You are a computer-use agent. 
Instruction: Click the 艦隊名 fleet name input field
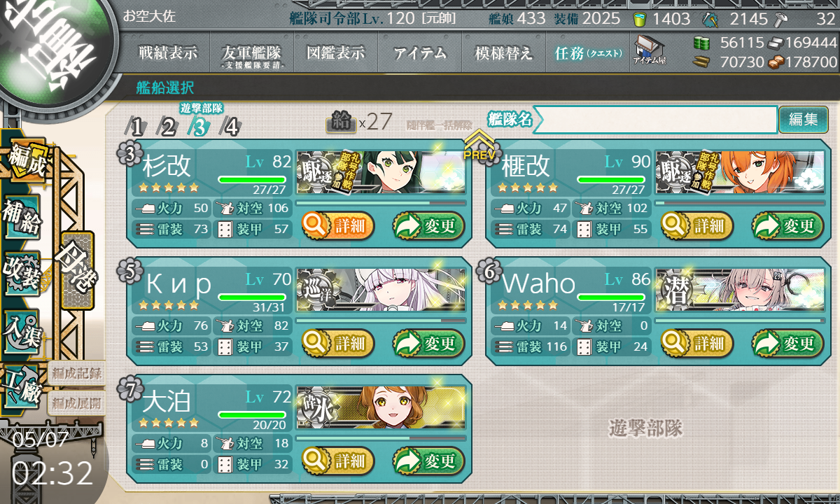pyautogui.click(x=655, y=119)
